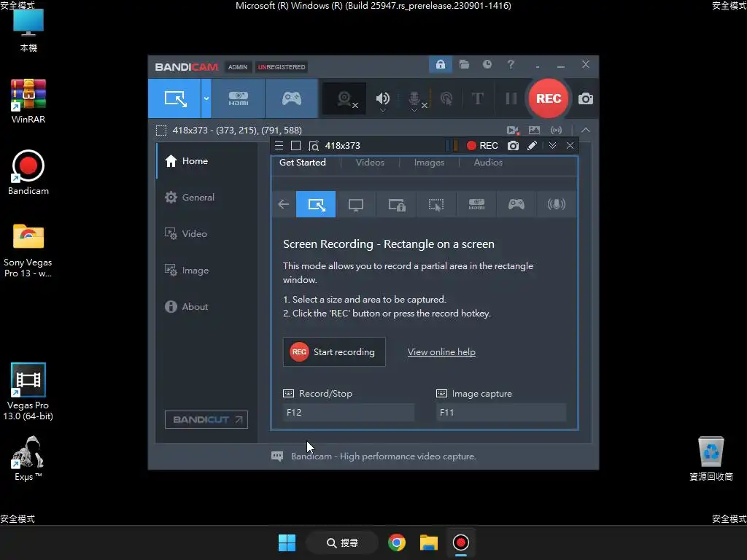Click the taskbar search box
Image resolution: width=747 pixels, height=560 pixels.
tap(343, 542)
